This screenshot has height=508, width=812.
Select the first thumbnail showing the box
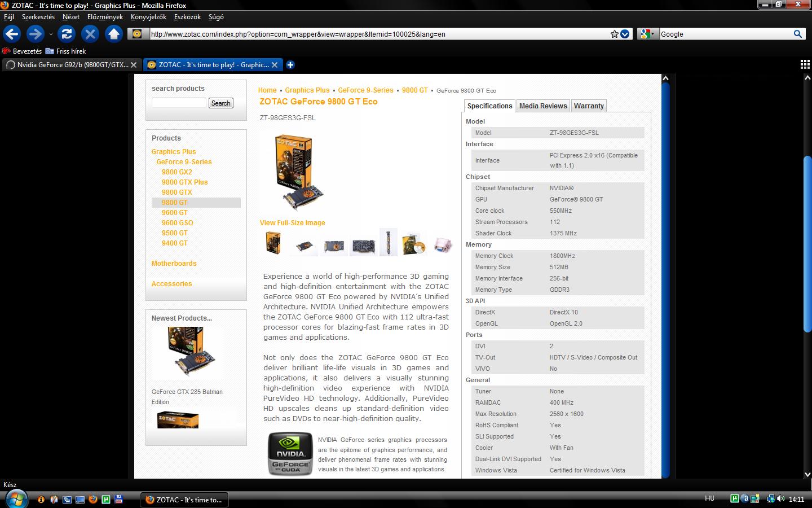pyautogui.click(x=273, y=243)
